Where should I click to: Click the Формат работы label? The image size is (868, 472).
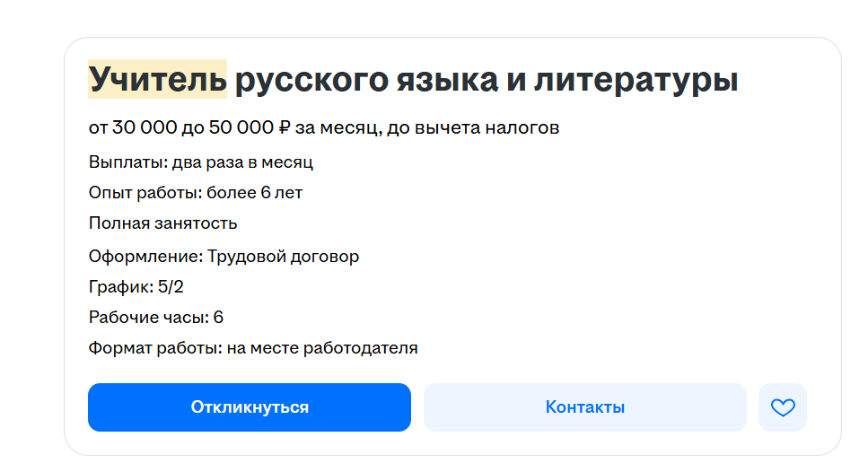click(x=153, y=348)
